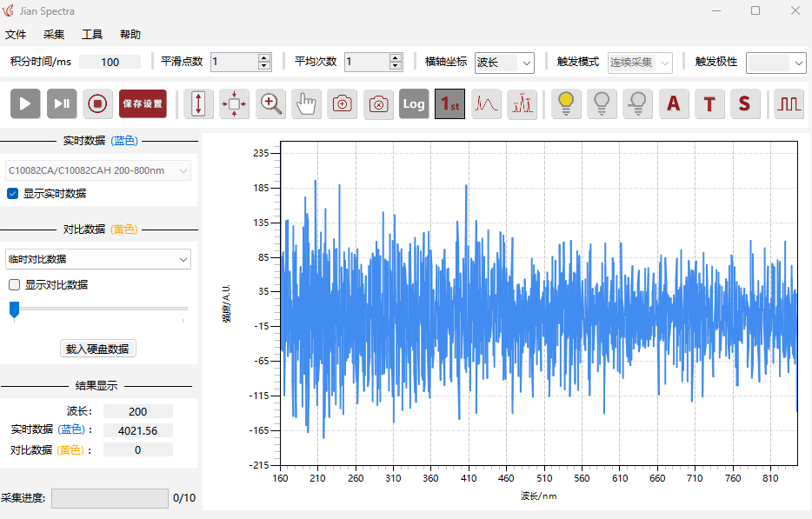Click the 1st derivative icon
The image size is (812, 519).
[449, 103]
